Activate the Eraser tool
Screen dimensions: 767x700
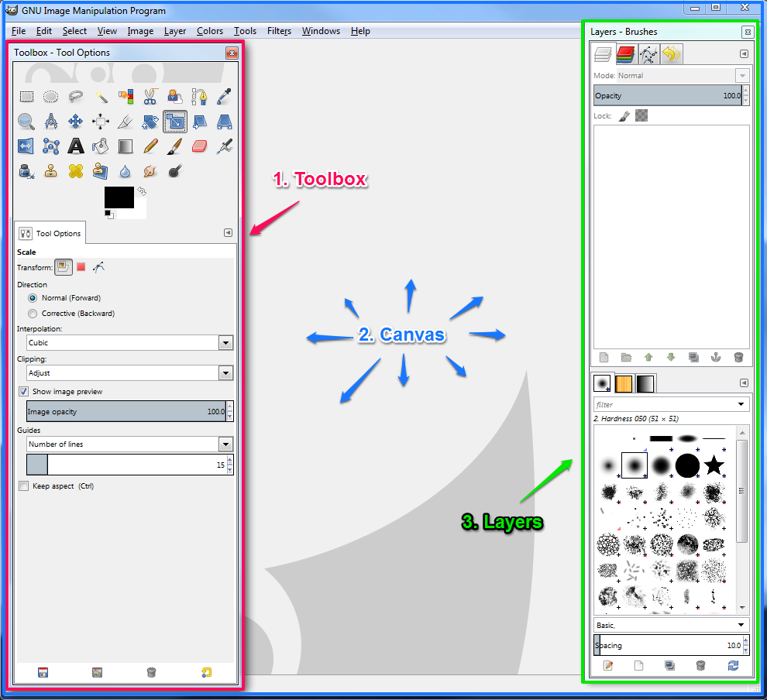pyautogui.click(x=199, y=146)
